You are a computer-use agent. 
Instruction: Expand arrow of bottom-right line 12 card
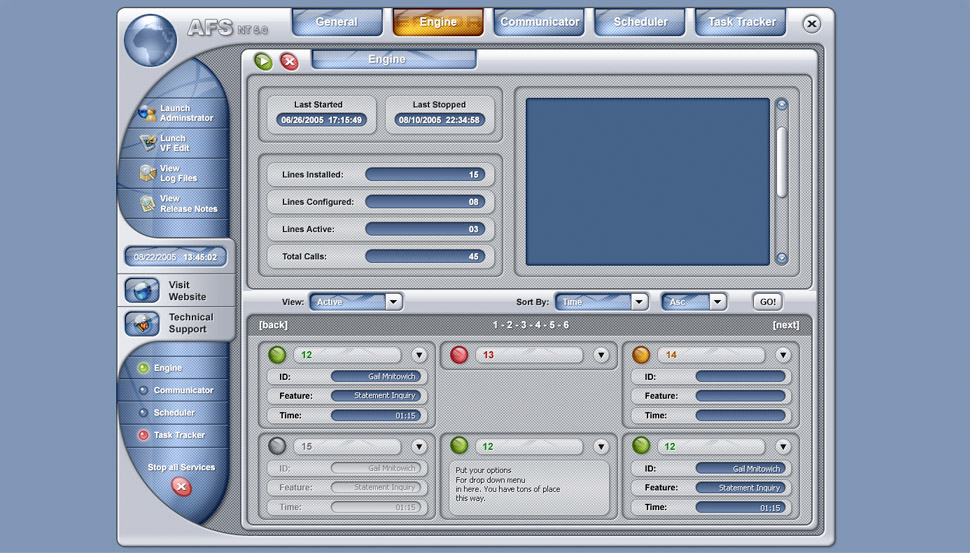click(783, 447)
